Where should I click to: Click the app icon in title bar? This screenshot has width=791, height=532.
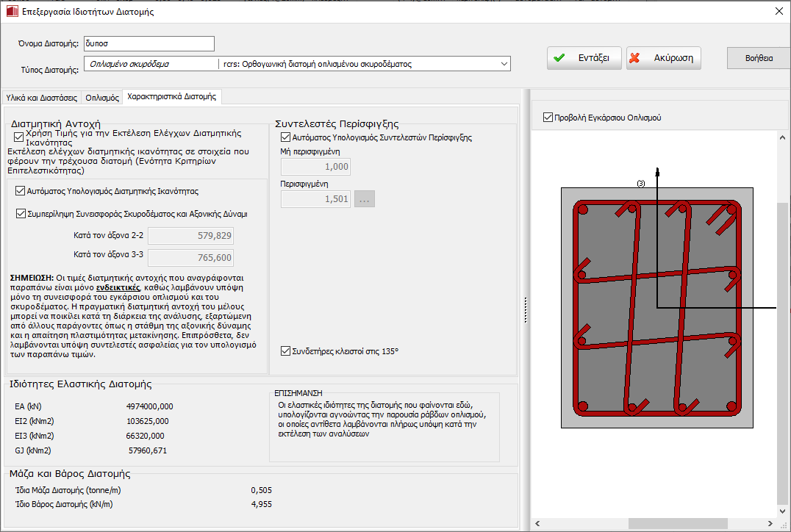pos(11,12)
